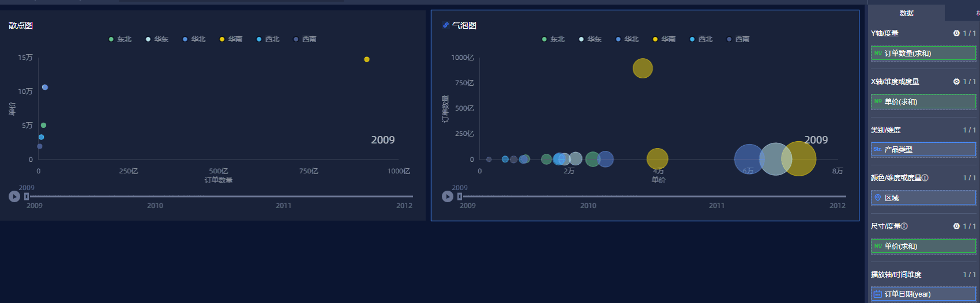Select the 区域 color dimension field

tap(923, 198)
